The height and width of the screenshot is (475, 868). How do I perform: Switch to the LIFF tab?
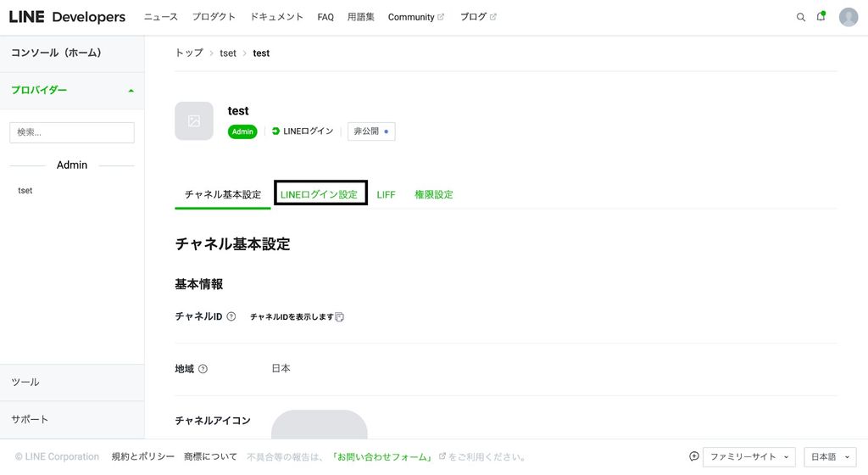(x=386, y=195)
